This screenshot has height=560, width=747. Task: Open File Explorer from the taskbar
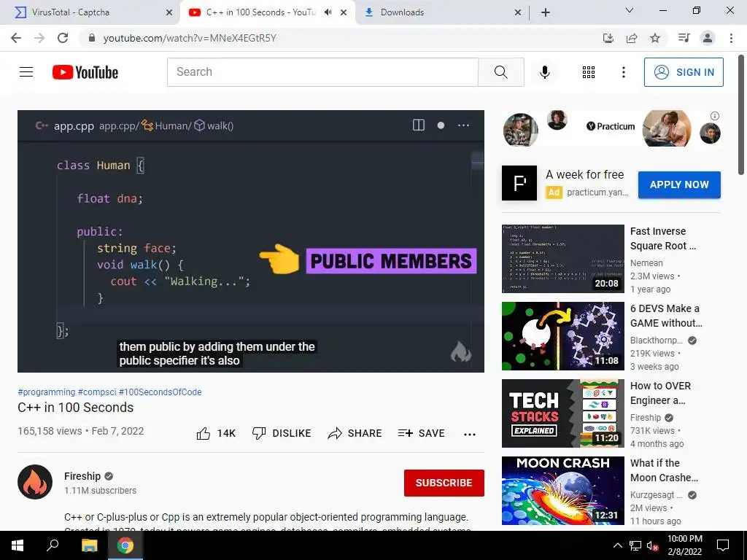coord(89,545)
